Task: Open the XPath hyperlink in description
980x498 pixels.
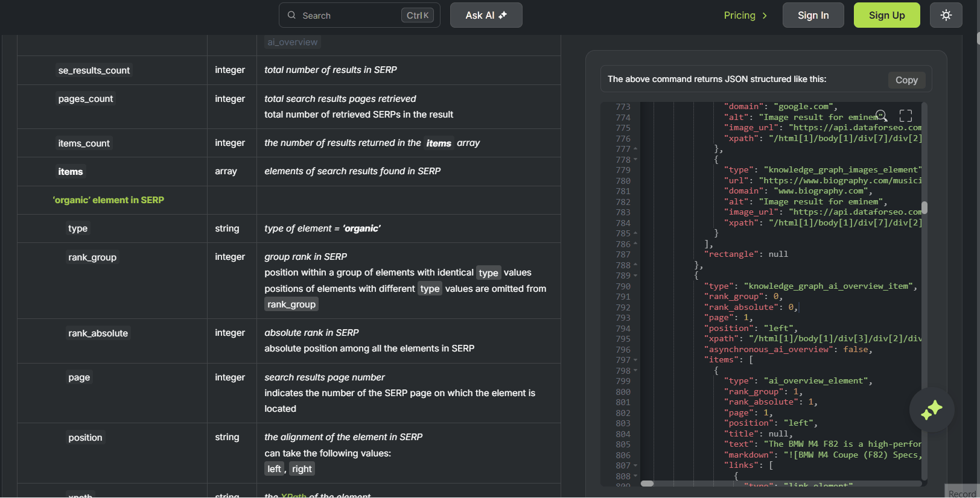Action: [294, 495]
